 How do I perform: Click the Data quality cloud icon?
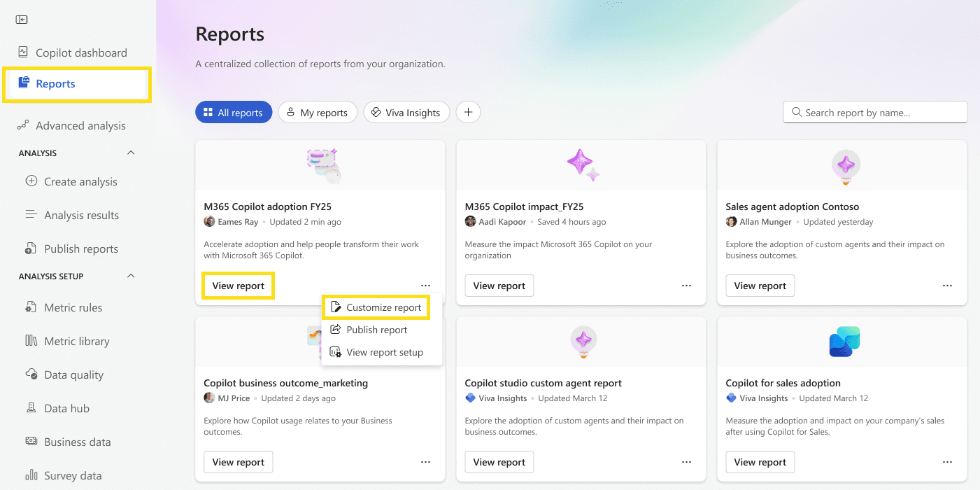31,374
